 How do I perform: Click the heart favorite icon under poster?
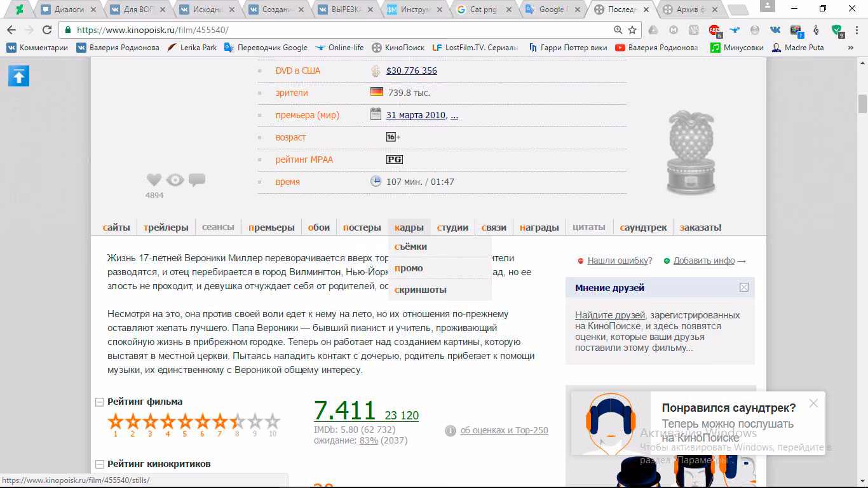point(154,180)
